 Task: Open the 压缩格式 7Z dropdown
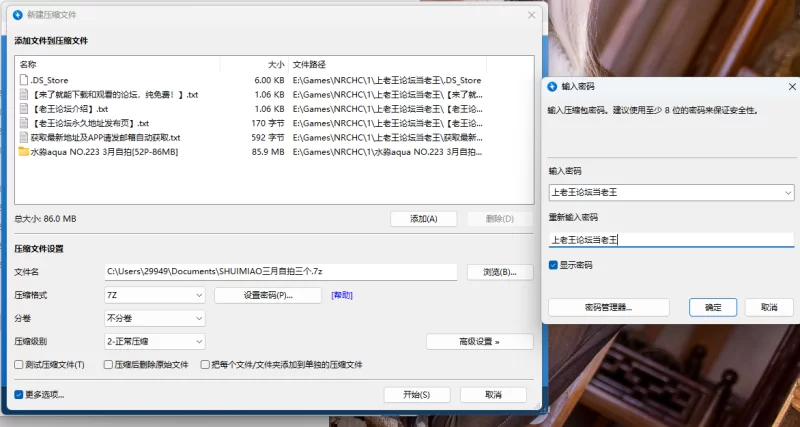point(155,295)
